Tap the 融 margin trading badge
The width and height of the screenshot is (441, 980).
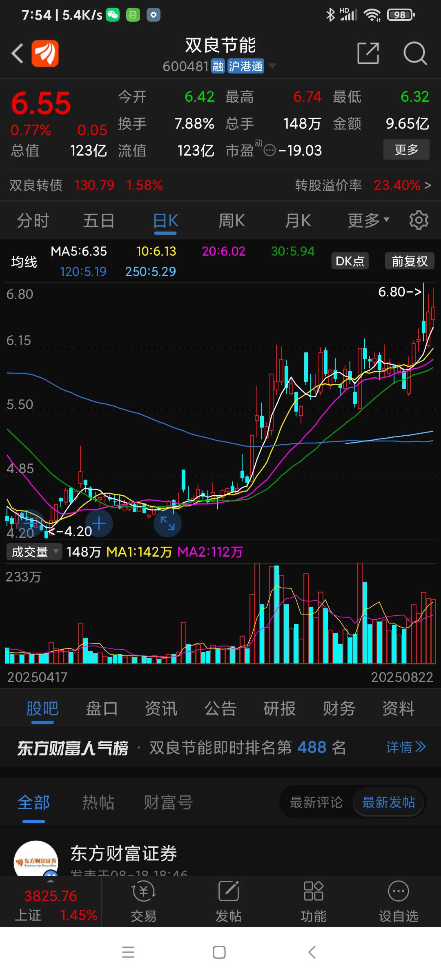(218, 66)
